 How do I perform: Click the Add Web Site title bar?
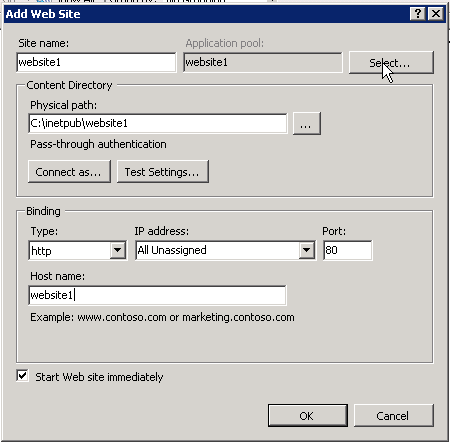tap(207, 14)
